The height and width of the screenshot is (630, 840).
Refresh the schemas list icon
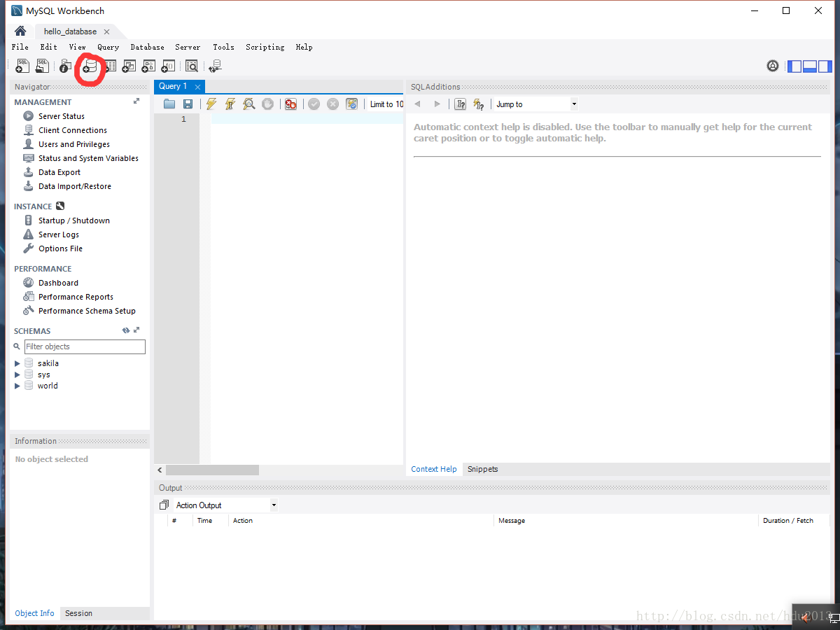[126, 330]
